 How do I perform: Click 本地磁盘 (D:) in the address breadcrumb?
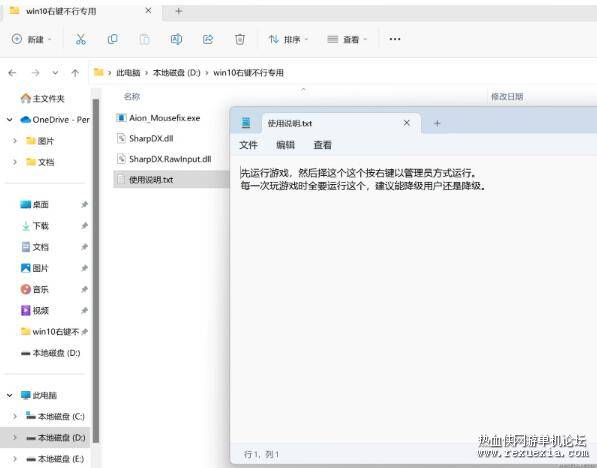click(x=177, y=73)
